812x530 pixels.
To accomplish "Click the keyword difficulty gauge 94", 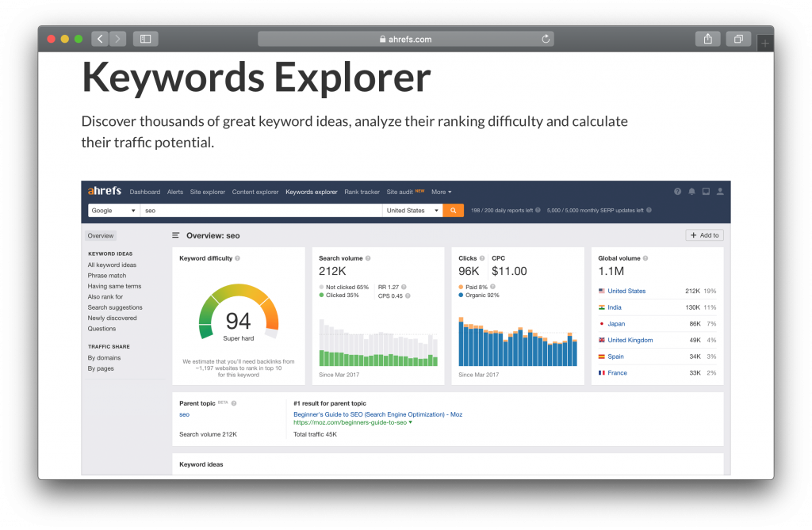I will pos(239,311).
